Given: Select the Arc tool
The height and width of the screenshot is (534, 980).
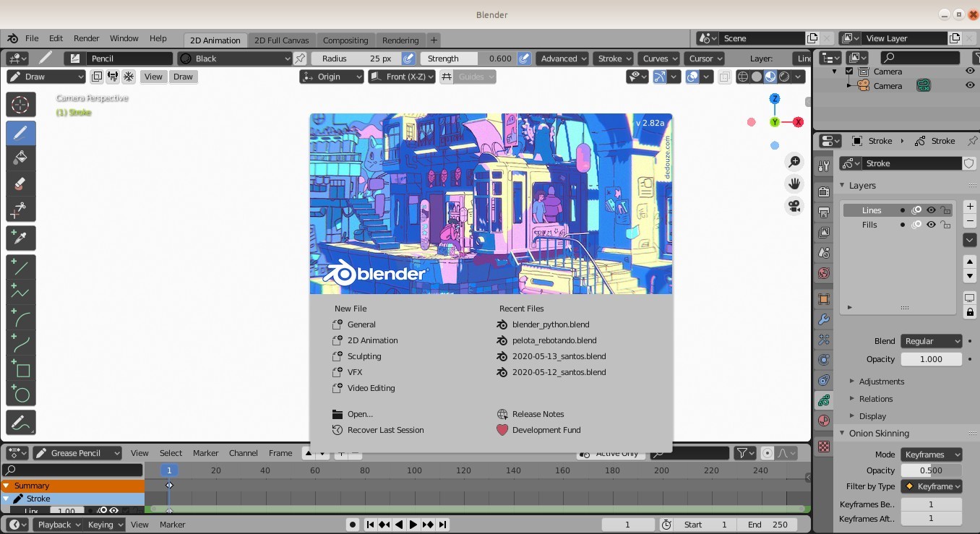Looking at the screenshot, I should click(21, 318).
